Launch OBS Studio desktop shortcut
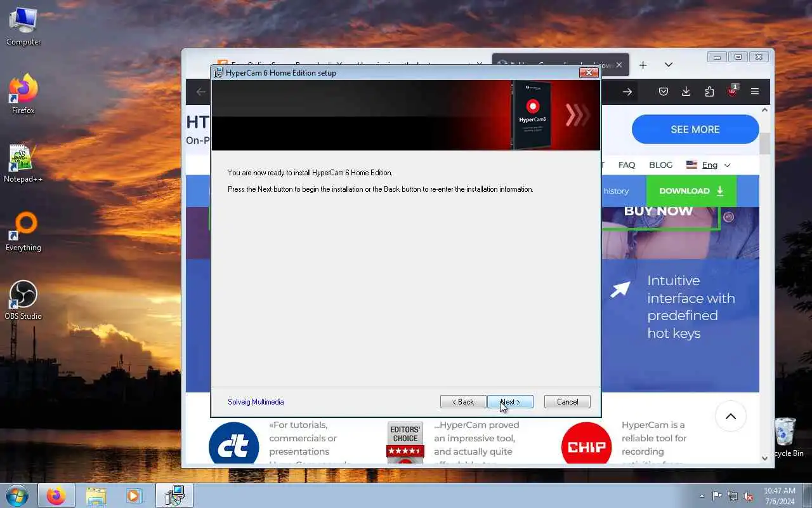The image size is (812, 508). pyautogui.click(x=23, y=301)
